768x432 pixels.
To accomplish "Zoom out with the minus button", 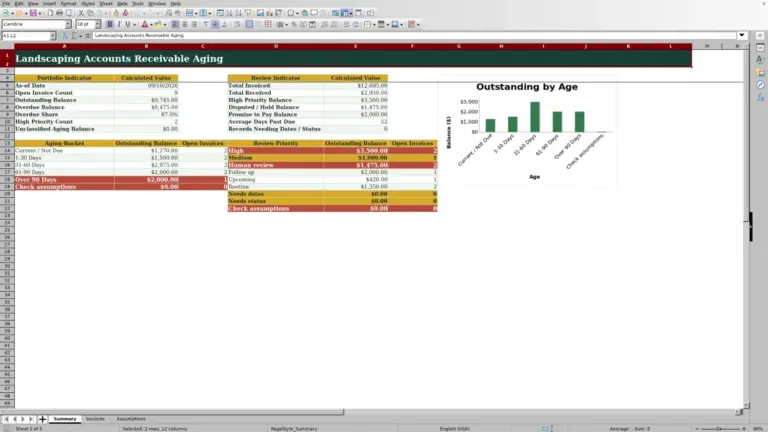I will coord(697,429).
